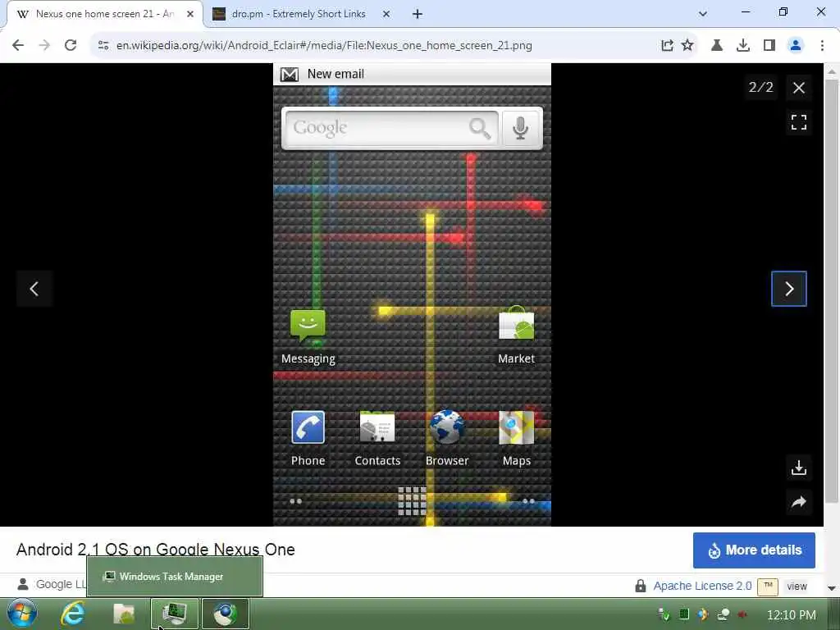The height and width of the screenshot is (630, 840).
Task: Share or embed this file
Action: pyautogui.click(x=799, y=502)
